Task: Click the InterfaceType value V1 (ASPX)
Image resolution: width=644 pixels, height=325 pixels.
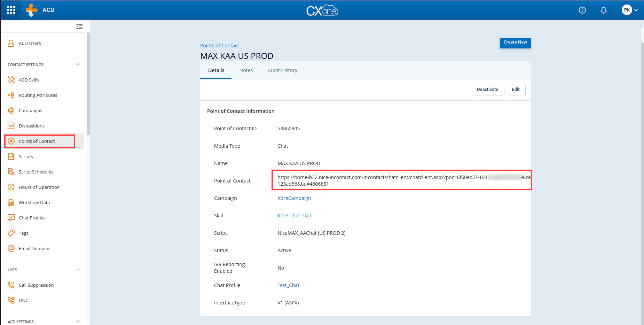Action: click(288, 303)
